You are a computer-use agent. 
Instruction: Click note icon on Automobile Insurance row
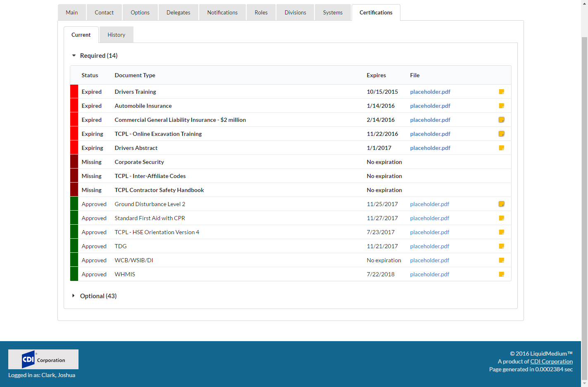(501, 106)
